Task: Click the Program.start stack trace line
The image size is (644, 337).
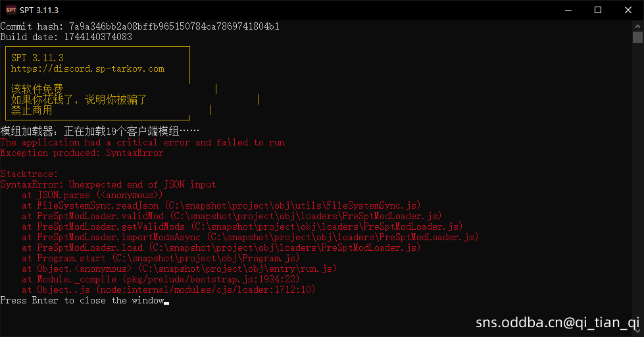Action: (x=161, y=258)
